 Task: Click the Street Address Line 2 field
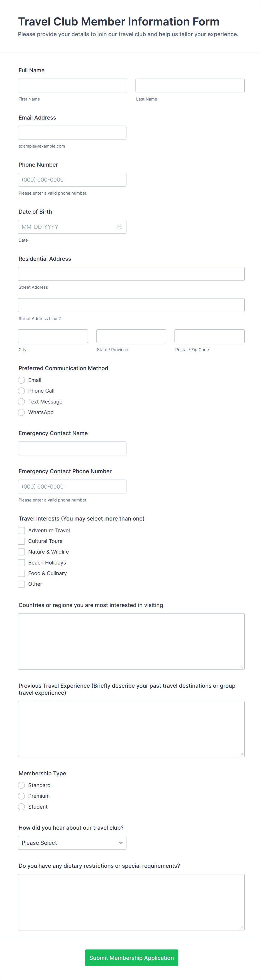131,305
